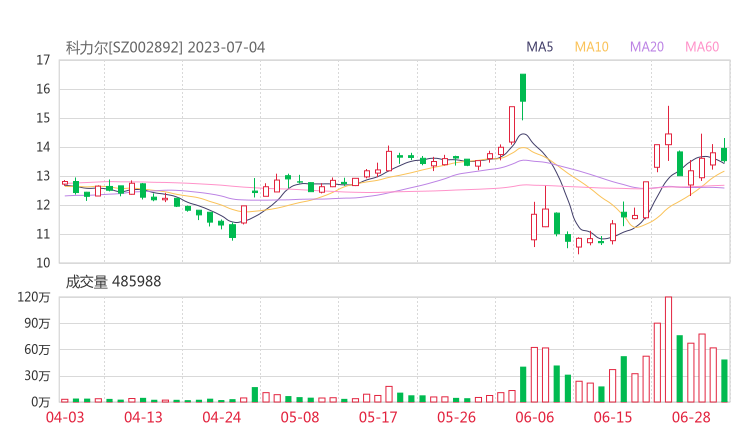Click the 06-15 date axis label
The width and height of the screenshot is (740, 440).
pos(614,417)
